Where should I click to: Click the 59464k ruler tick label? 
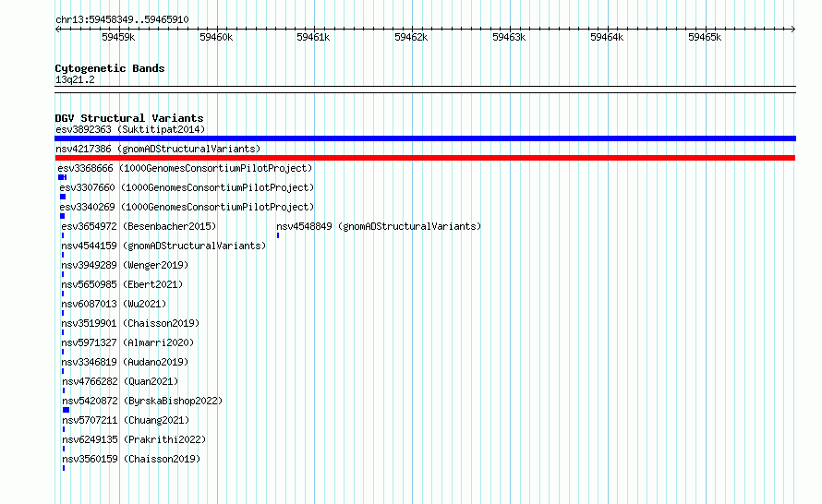[607, 37]
